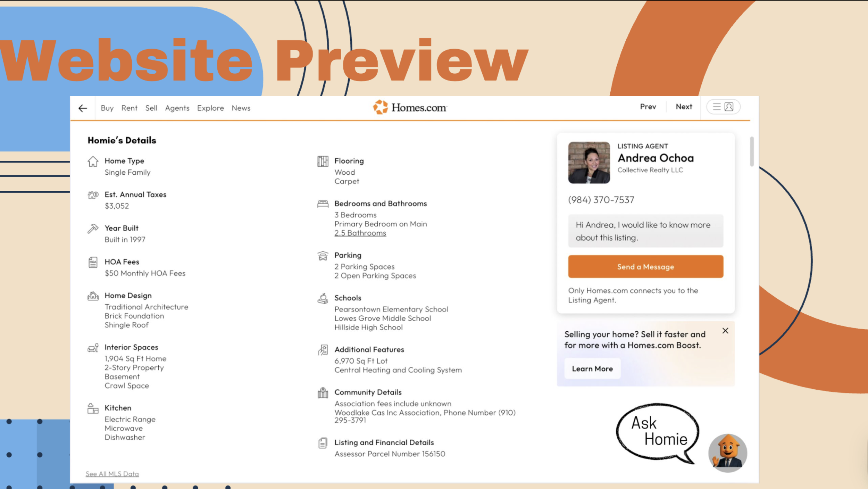
Task: Click the Brick Foundation text
Action: tap(134, 316)
